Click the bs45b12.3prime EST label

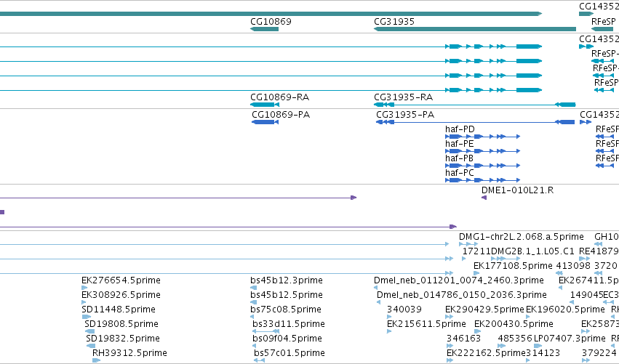[x=287, y=280]
